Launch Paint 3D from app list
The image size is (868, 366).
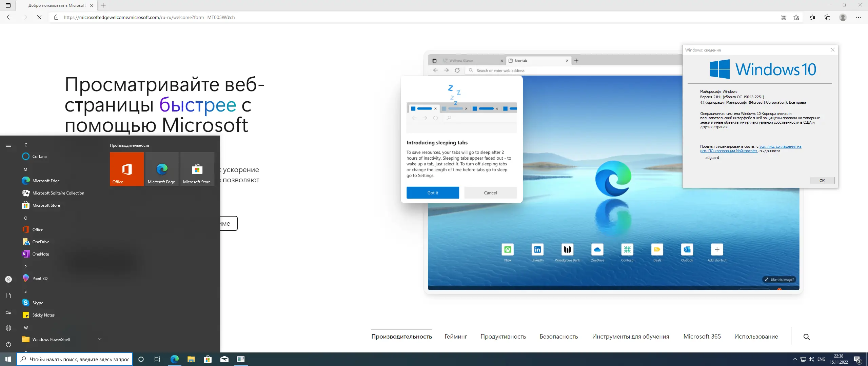40,278
